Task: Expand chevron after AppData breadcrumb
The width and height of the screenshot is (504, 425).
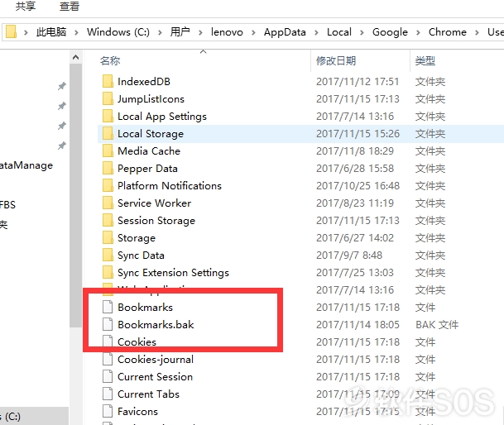Action: tap(316, 32)
